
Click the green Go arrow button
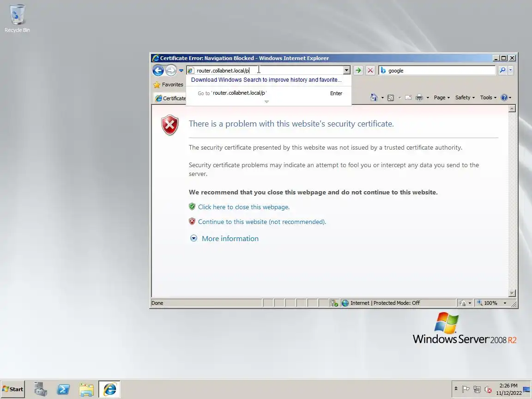[x=358, y=70]
